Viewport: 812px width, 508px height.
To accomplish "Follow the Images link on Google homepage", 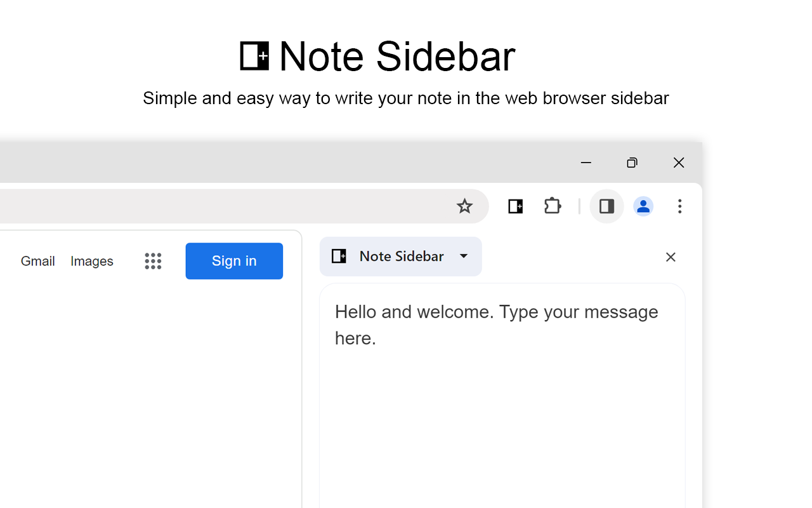I will click(x=91, y=261).
